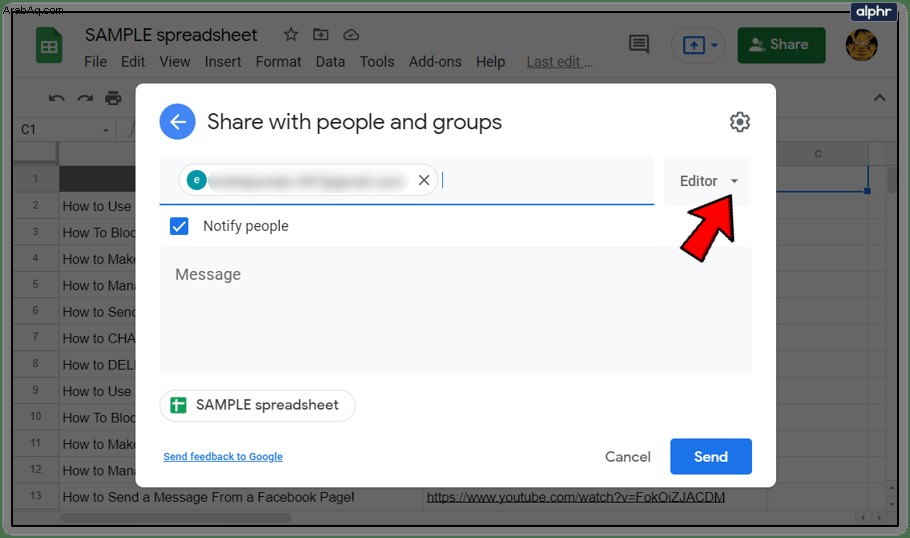Open the comment history icon
910x538 pixels.
point(639,44)
